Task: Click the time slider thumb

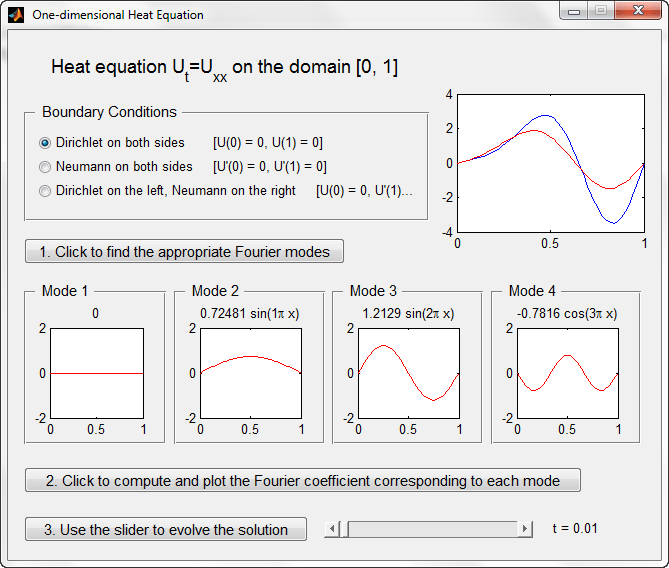Action: (x=344, y=529)
